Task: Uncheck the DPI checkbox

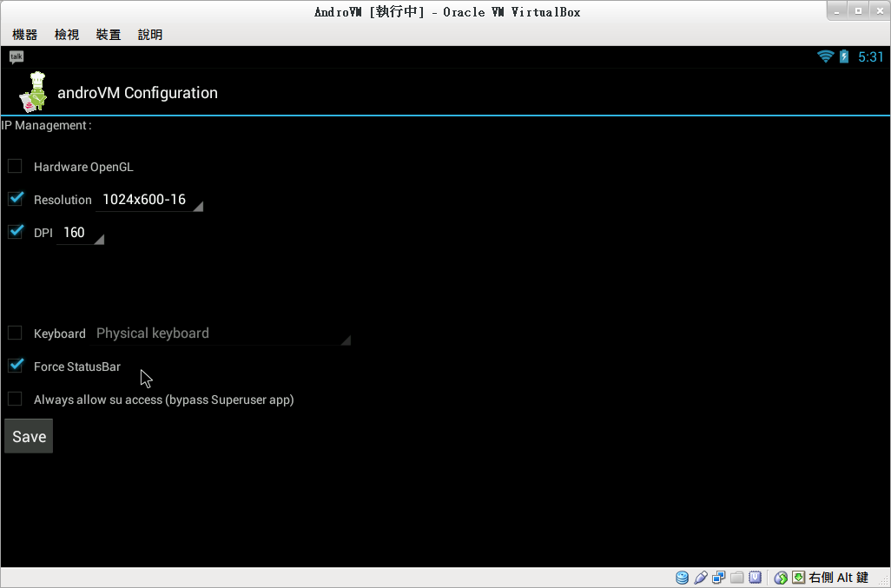Action: [15, 231]
